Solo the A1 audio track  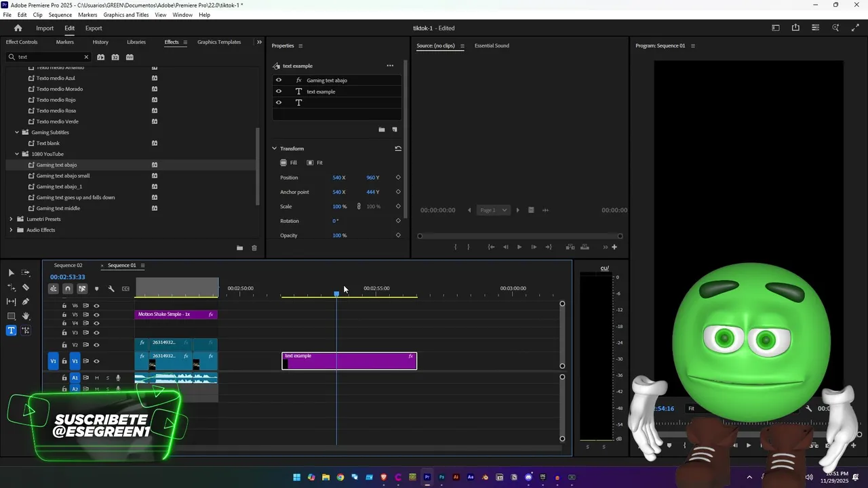107,378
